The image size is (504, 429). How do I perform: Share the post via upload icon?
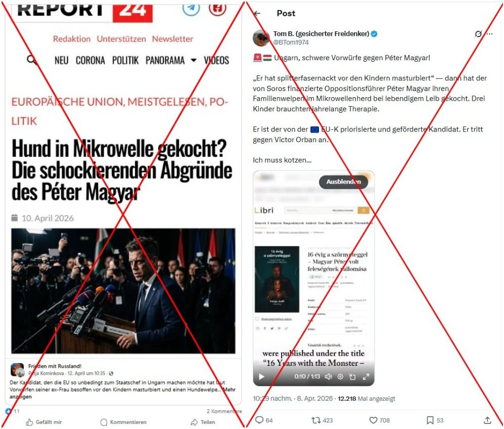point(487,420)
